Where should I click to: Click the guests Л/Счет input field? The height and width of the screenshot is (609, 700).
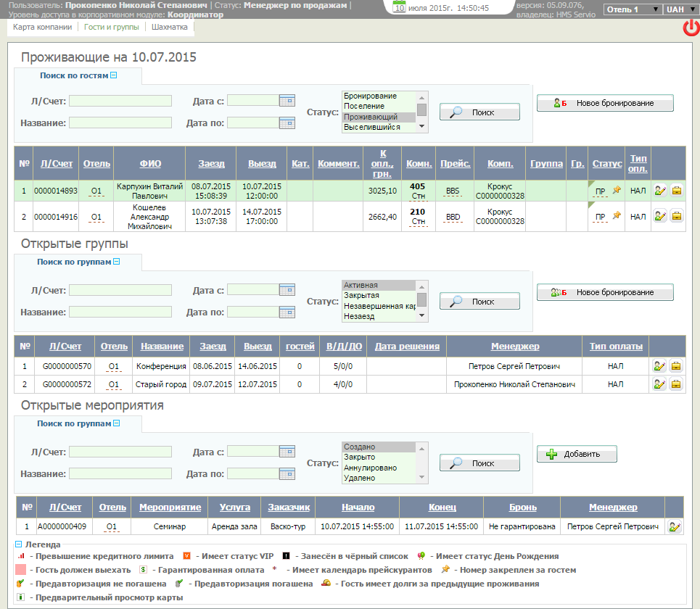tap(120, 101)
